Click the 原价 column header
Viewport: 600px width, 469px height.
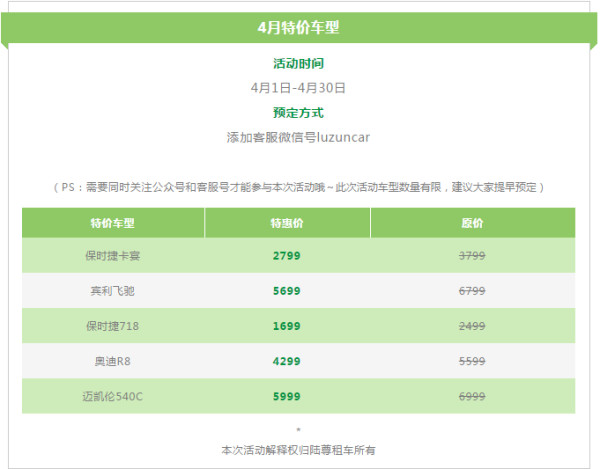coord(472,223)
